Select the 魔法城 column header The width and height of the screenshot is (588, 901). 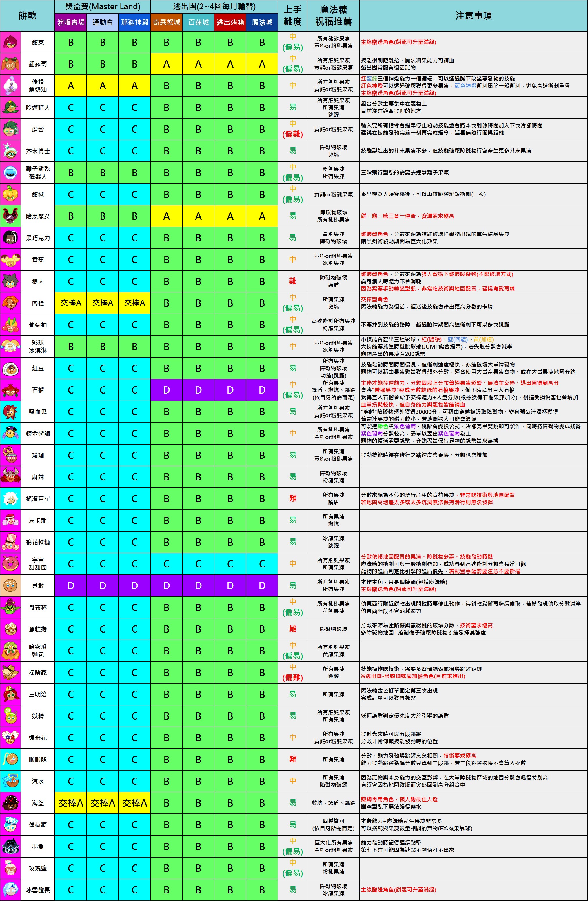[262, 22]
